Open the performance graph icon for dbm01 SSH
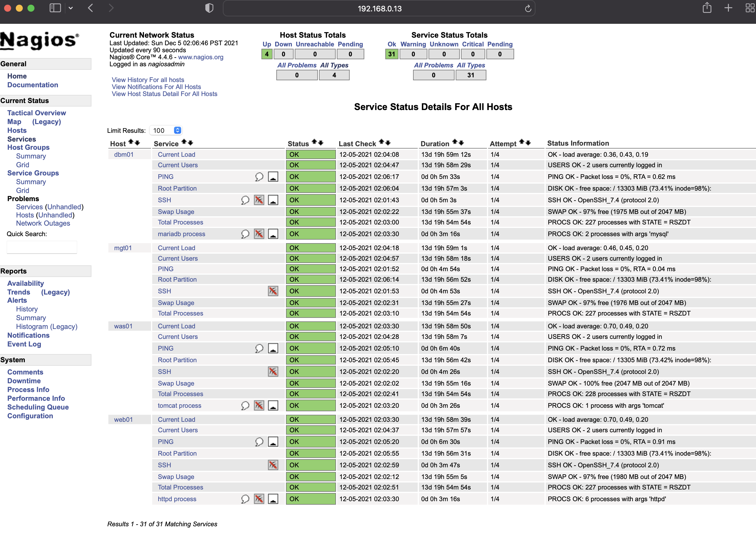 274,200
